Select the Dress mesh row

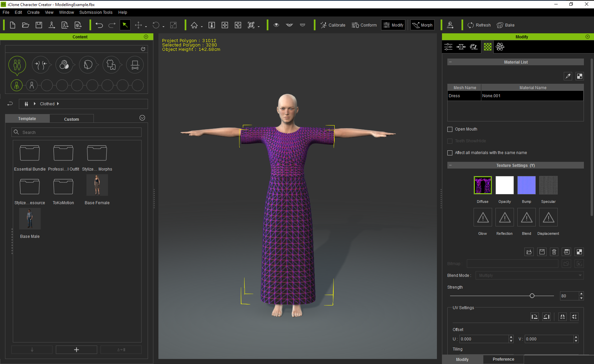pos(515,96)
